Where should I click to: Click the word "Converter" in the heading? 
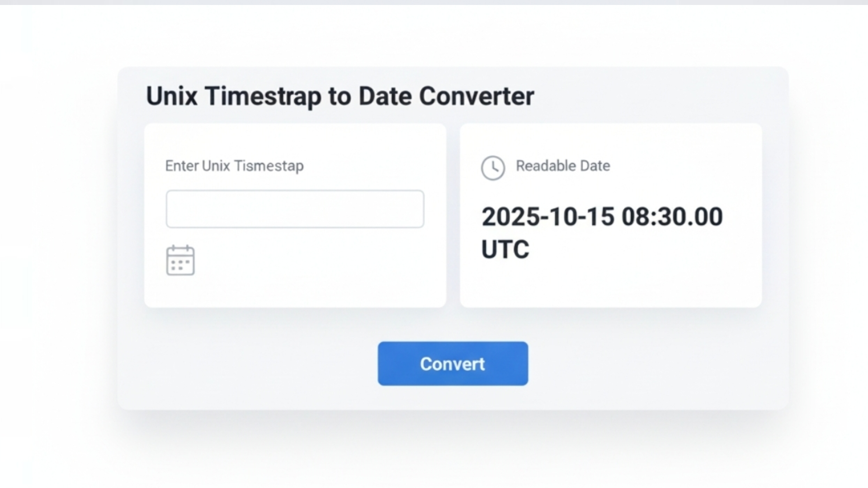click(476, 96)
